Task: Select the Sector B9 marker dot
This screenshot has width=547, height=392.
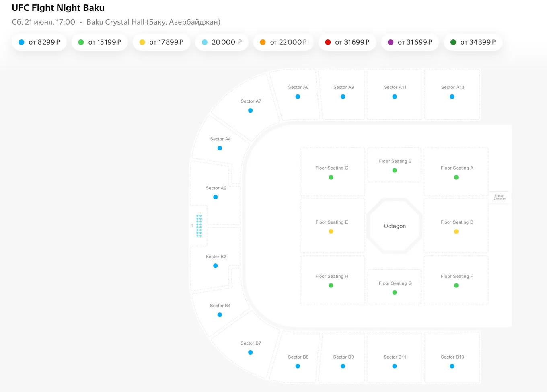Action: click(343, 366)
